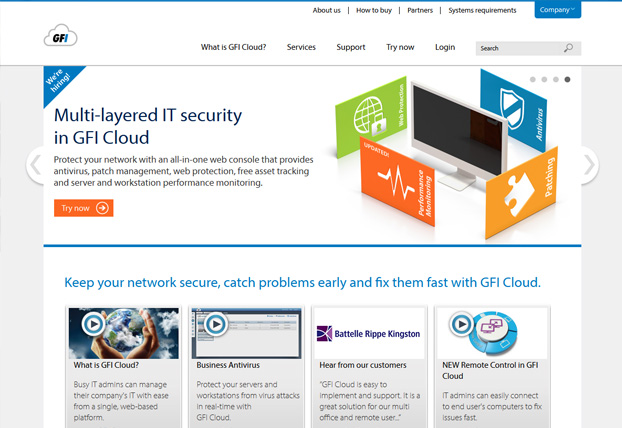Open Systems requirements link
This screenshot has width=622, height=428.
tap(482, 10)
